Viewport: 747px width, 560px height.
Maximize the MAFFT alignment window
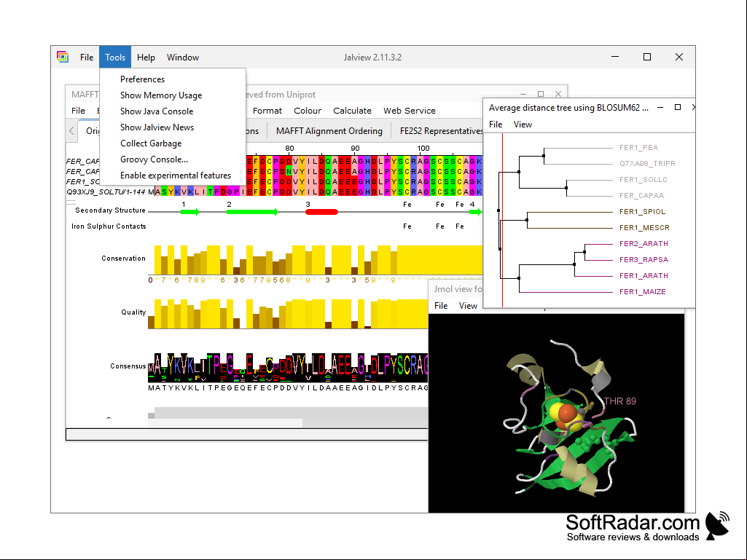tap(541, 94)
